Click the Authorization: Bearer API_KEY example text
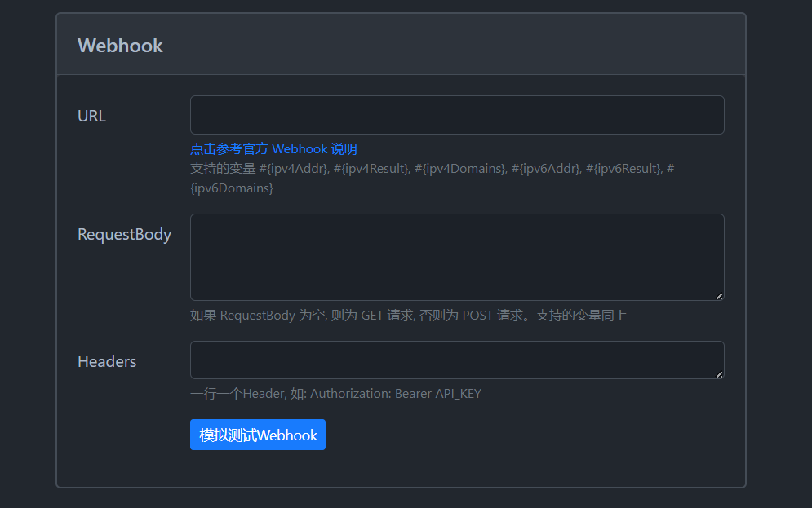The width and height of the screenshot is (812, 508). pos(396,394)
